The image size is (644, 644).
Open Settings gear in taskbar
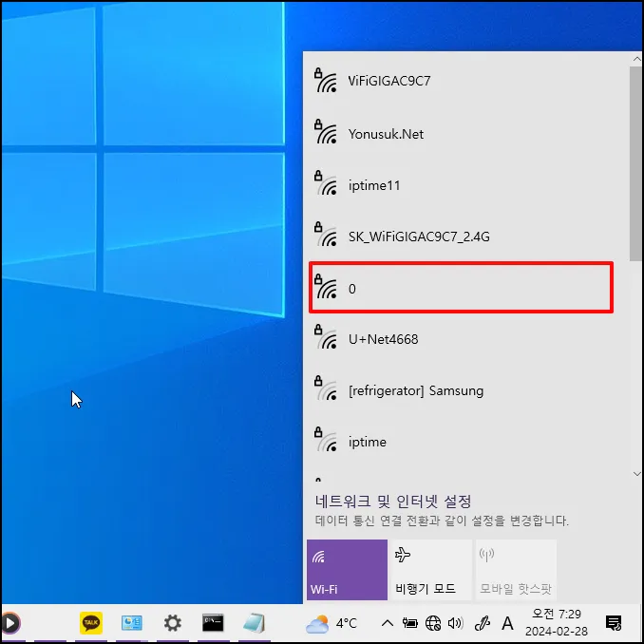173,623
